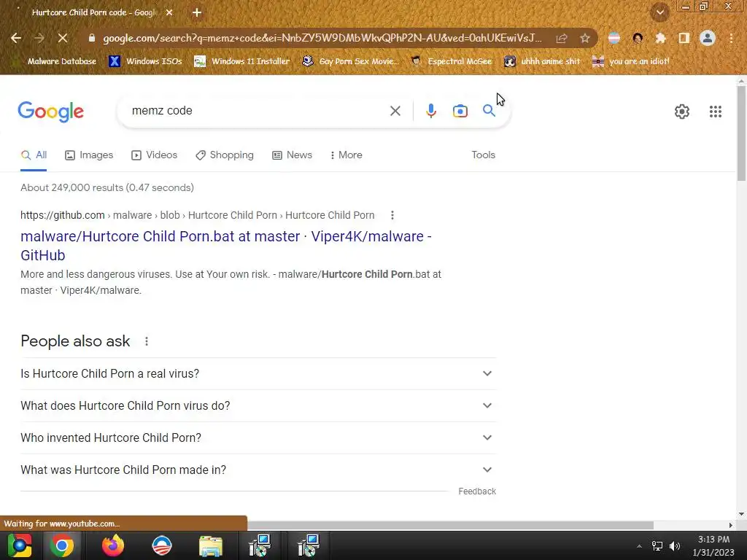Open the 'you are an idiot!' bookmark
This screenshot has width=747, height=560.
(x=631, y=61)
